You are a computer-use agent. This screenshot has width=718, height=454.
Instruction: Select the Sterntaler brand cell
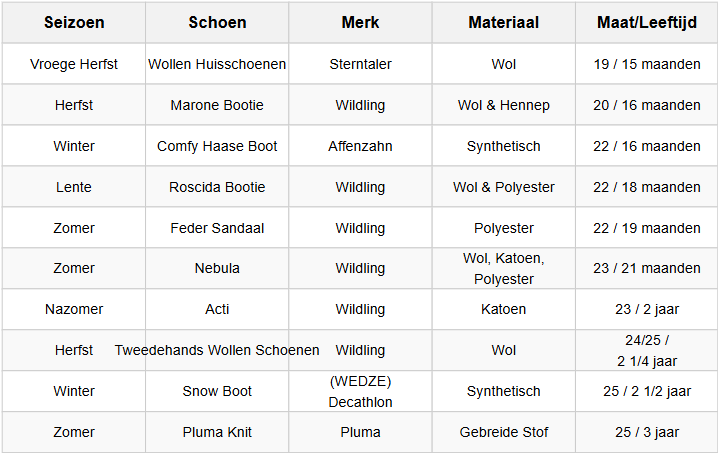[360, 64]
